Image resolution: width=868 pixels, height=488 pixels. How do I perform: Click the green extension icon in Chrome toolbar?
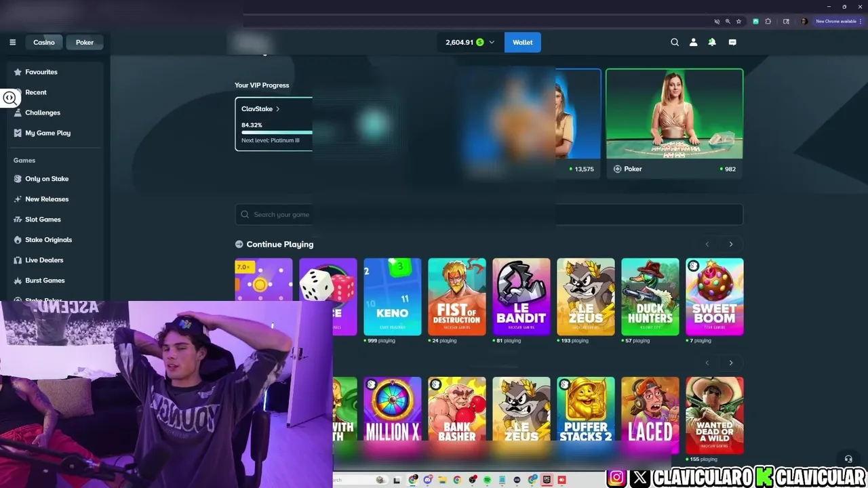(x=755, y=22)
